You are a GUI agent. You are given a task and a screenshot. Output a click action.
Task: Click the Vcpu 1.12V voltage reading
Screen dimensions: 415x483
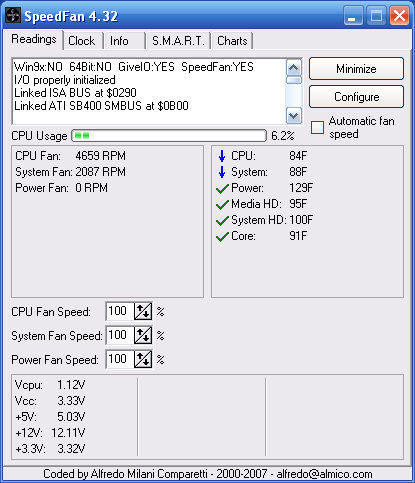(50, 385)
